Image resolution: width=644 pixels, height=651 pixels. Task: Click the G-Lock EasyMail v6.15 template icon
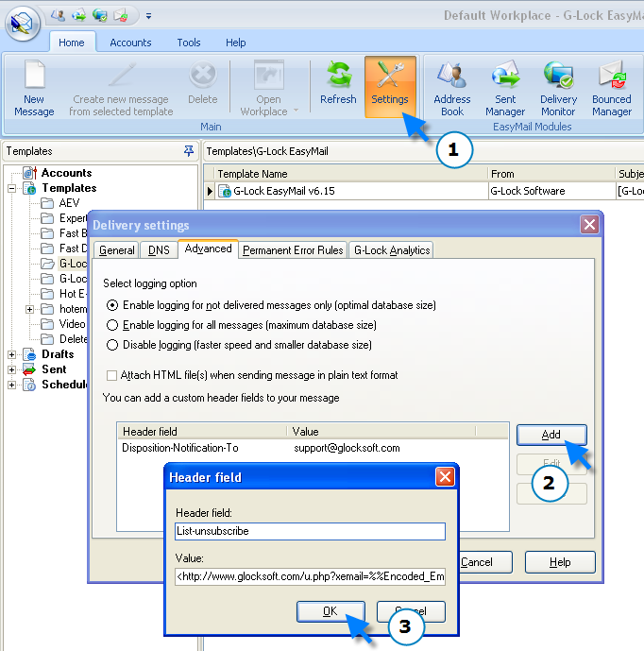pos(225,191)
